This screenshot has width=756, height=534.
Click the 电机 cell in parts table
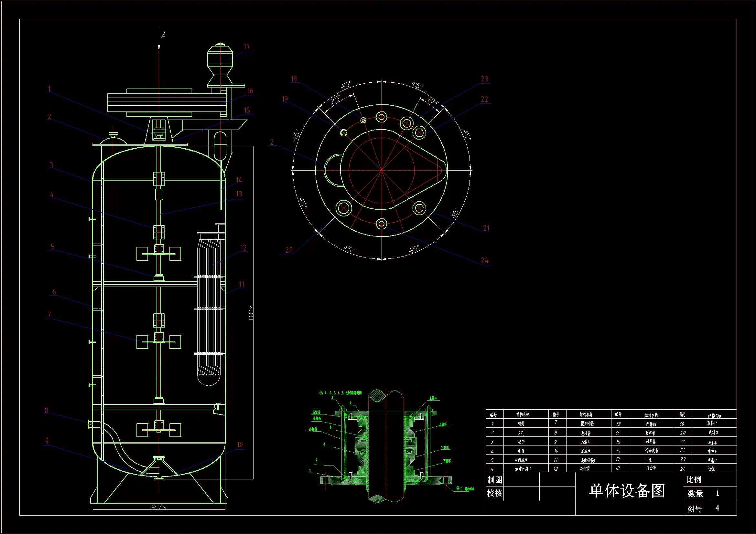pyautogui.click(x=649, y=460)
